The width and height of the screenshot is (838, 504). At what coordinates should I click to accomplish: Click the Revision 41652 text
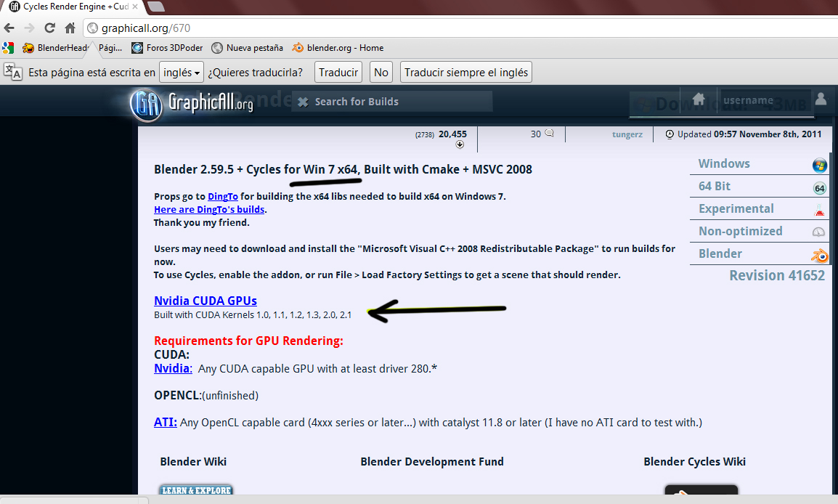[777, 275]
